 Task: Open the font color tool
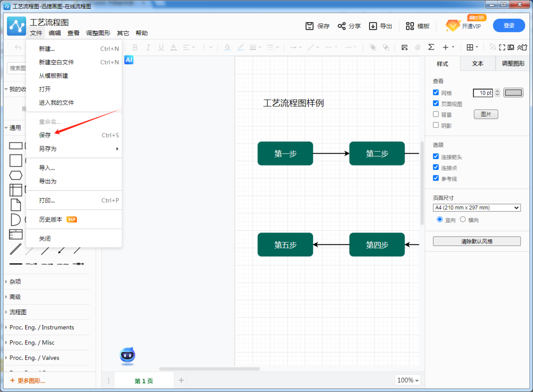[x=174, y=47]
